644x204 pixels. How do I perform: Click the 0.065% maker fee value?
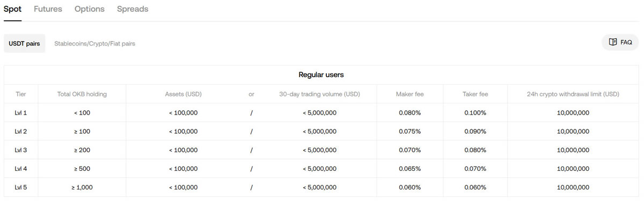click(409, 169)
